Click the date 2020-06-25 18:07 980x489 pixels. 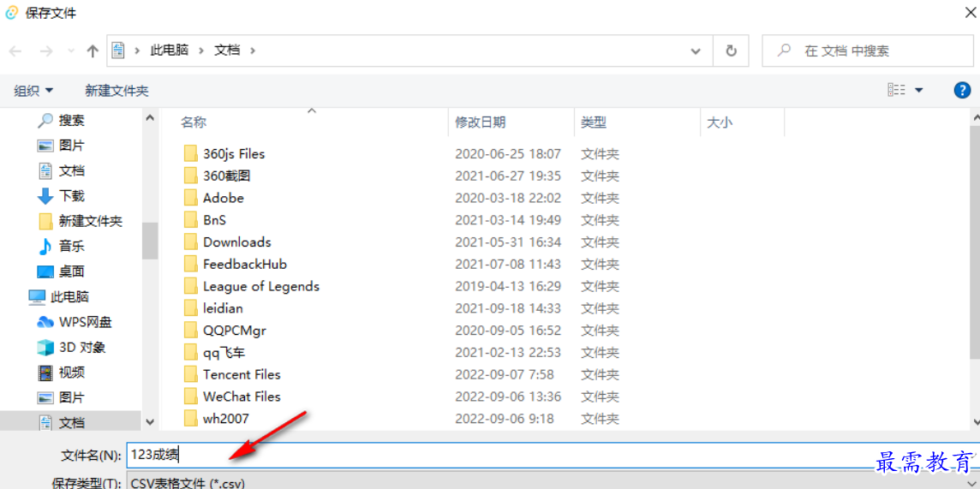pyautogui.click(x=508, y=153)
